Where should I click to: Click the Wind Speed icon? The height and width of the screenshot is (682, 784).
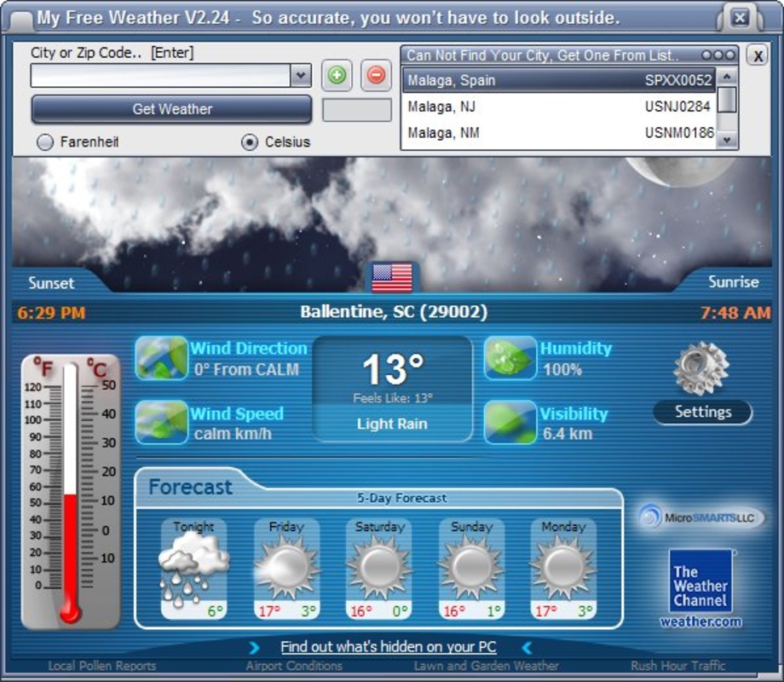(161, 422)
